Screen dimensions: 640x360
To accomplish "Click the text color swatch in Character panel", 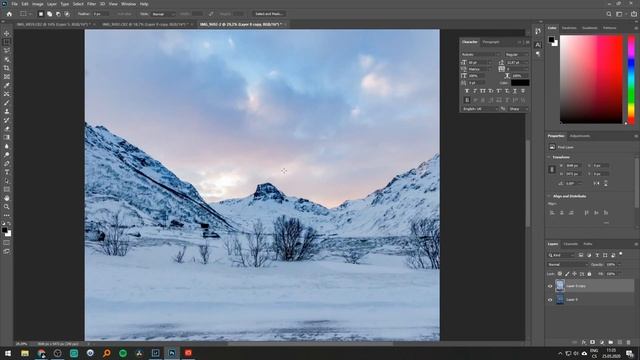I will pyautogui.click(x=520, y=83).
